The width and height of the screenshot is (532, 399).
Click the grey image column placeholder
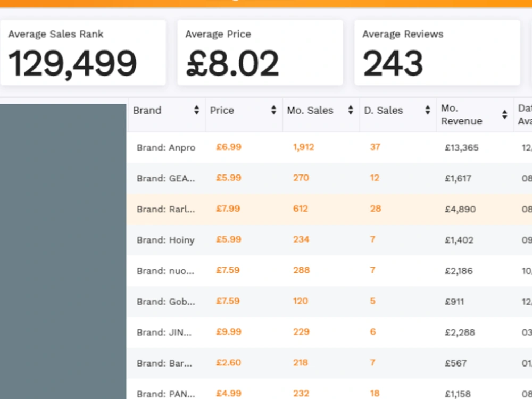(63, 252)
